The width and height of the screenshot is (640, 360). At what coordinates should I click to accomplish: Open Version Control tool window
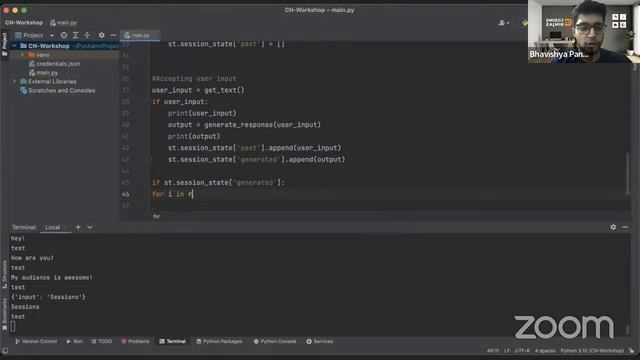click(x=36, y=341)
